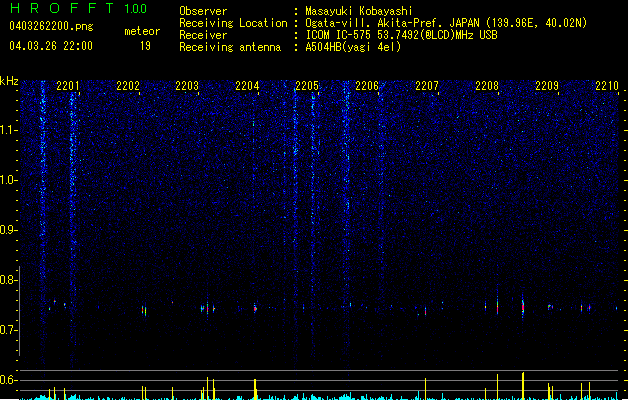Screen dimensions: 629x400
Task: Click the 1.1 kHz frequency axis label
Action: [x=9, y=130]
